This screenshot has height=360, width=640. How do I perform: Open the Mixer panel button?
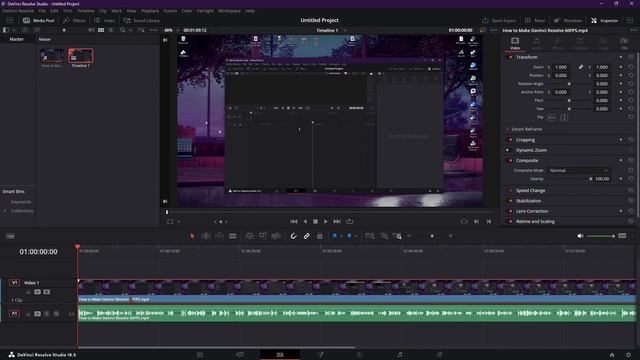535,20
